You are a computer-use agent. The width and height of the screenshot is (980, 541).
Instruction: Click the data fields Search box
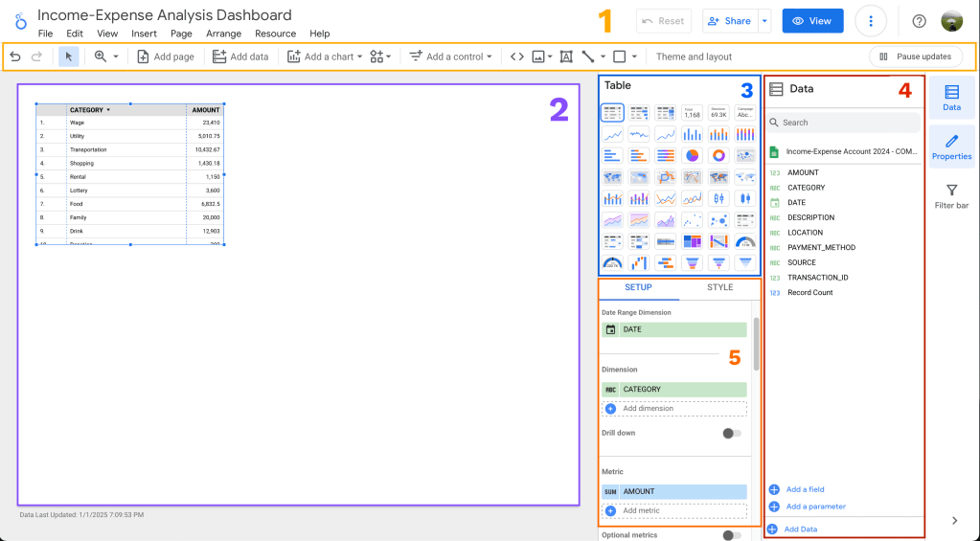843,123
